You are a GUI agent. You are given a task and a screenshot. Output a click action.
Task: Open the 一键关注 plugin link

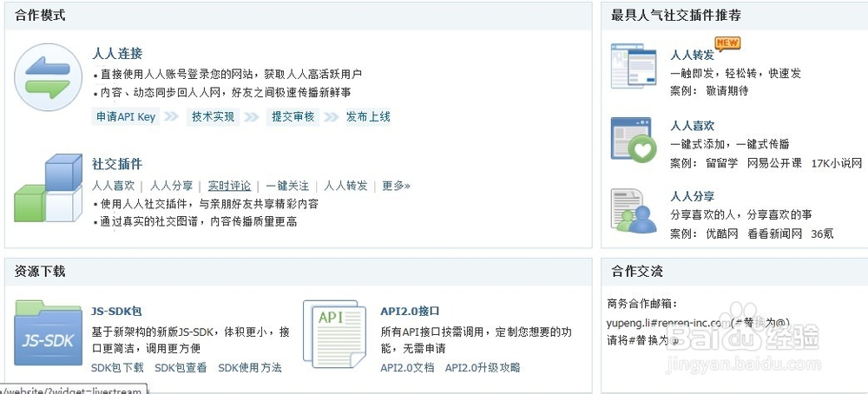pyautogui.click(x=287, y=186)
